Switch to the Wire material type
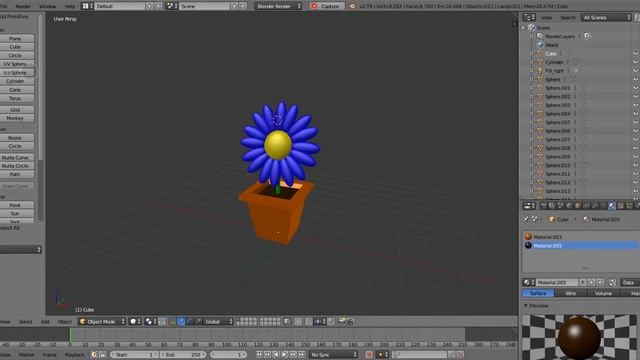The image size is (640, 360). click(x=571, y=293)
